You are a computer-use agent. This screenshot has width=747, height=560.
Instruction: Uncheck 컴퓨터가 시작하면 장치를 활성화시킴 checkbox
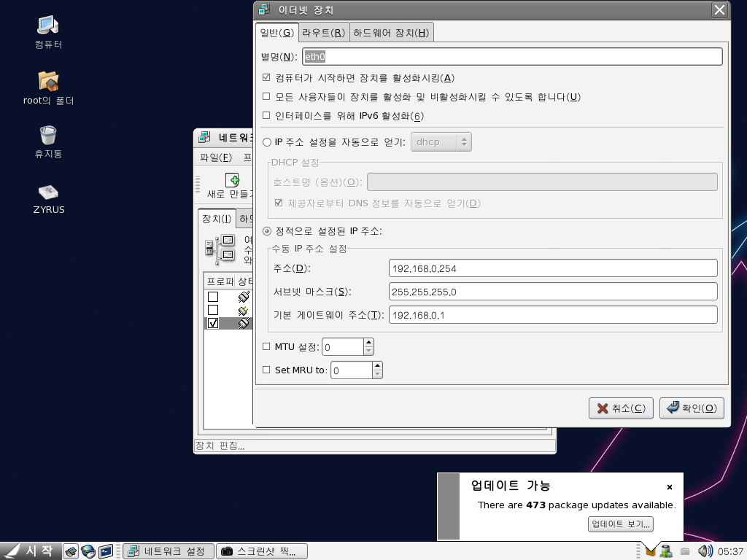[266, 78]
